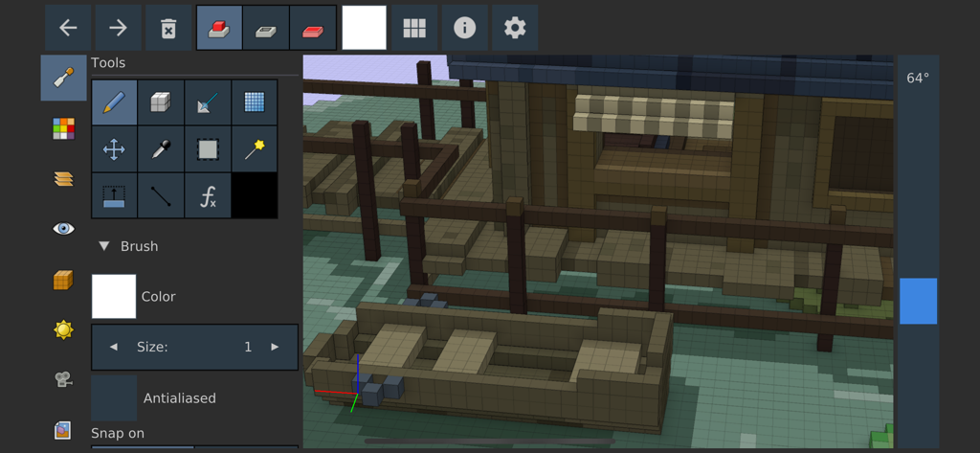Select the cube shape tool
The width and height of the screenshot is (980, 453).
click(161, 102)
